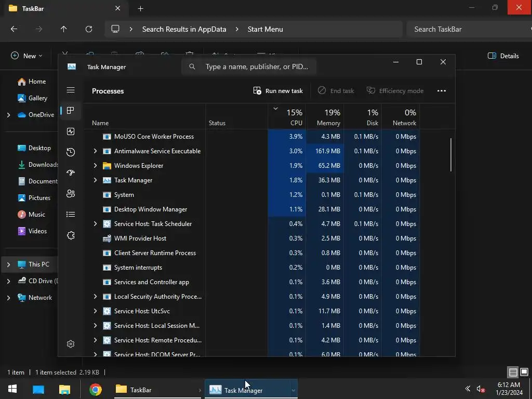Open the Music folder in sidebar

point(32,215)
